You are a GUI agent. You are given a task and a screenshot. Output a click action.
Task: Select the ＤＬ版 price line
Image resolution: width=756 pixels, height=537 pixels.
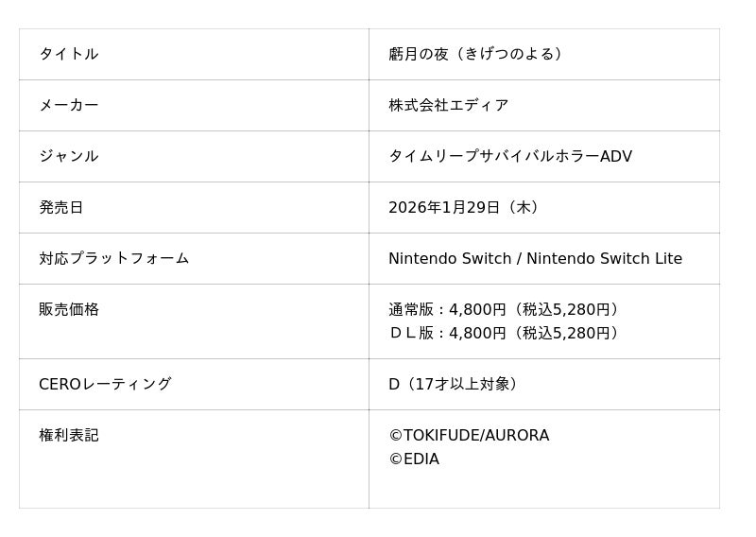click(507, 333)
